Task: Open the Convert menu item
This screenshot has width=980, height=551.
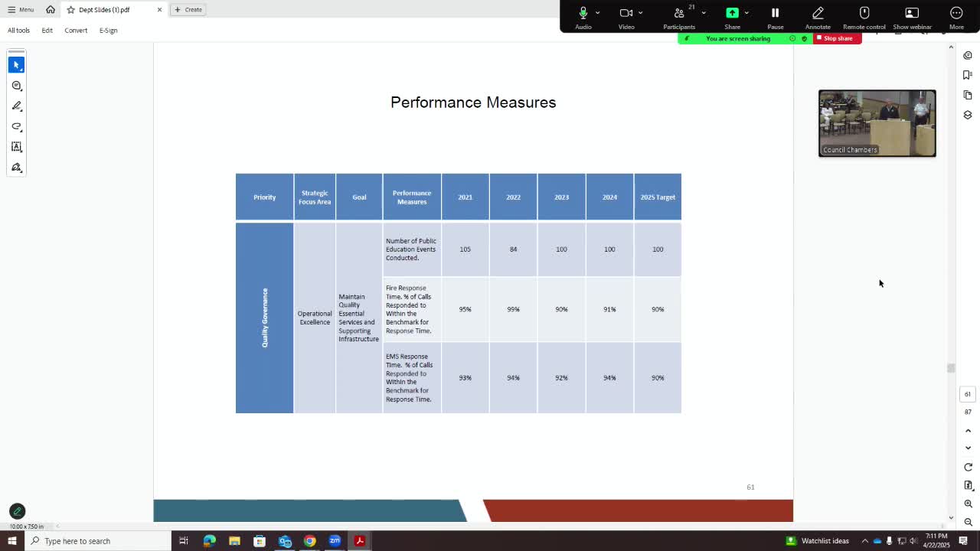Action: [76, 30]
